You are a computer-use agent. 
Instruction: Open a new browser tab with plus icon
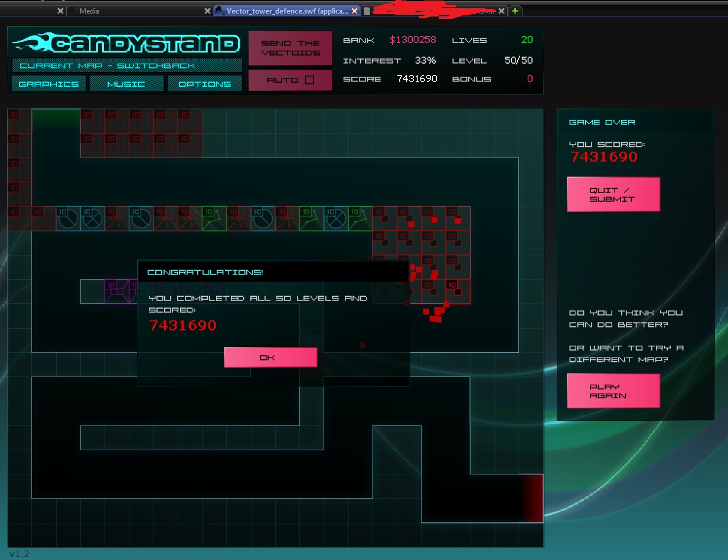point(515,11)
